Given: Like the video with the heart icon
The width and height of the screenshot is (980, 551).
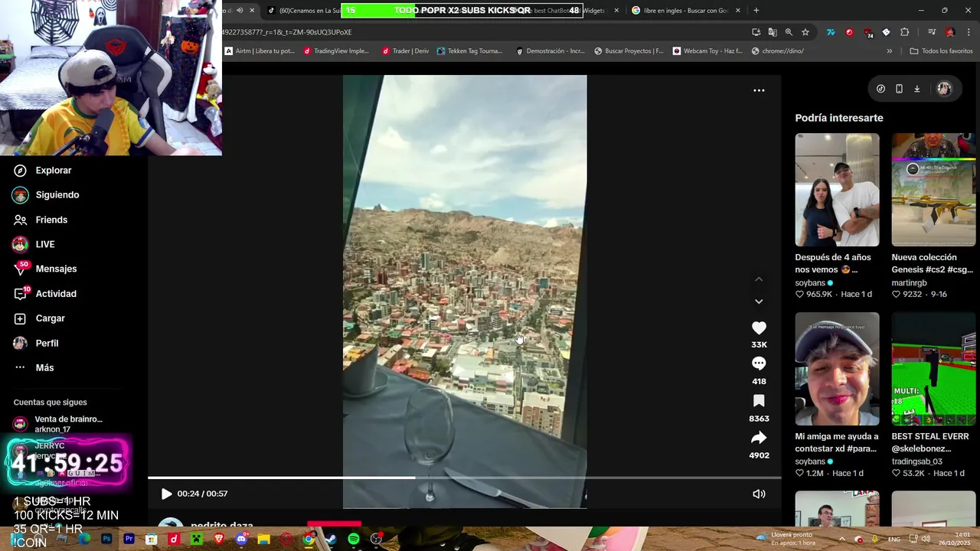Looking at the screenshot, I should pyautogui.click(x=759, y=328).
